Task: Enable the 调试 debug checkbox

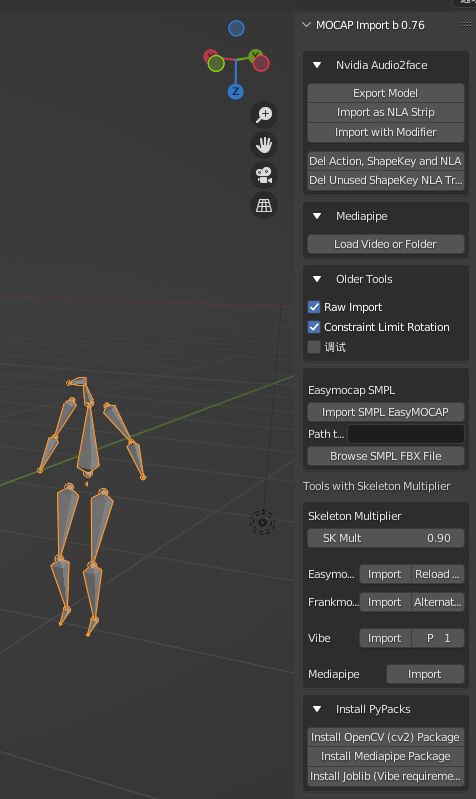Action: click(x=314, y=347)
